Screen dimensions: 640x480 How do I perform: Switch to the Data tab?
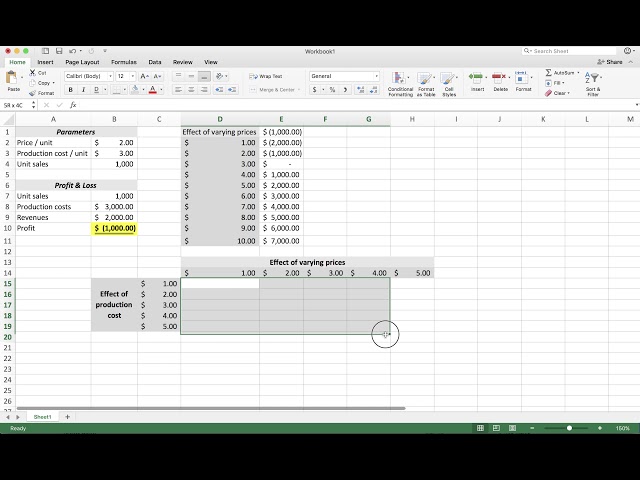(155, 62)
